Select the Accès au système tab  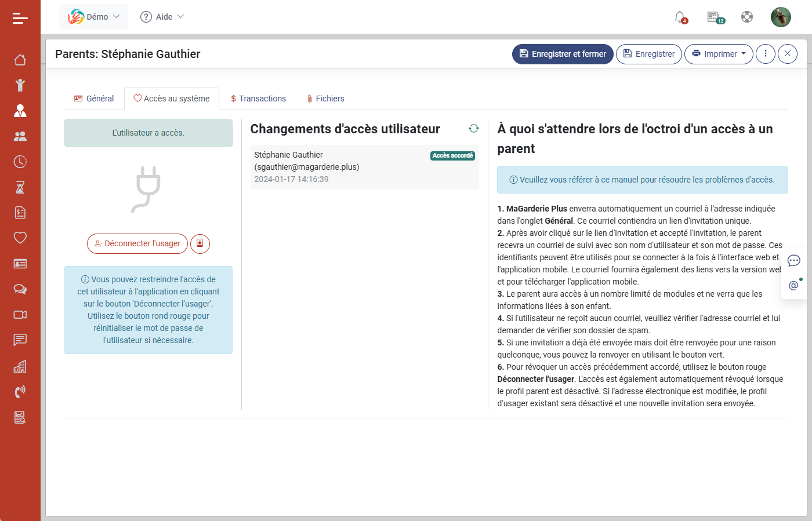[172, 99]
